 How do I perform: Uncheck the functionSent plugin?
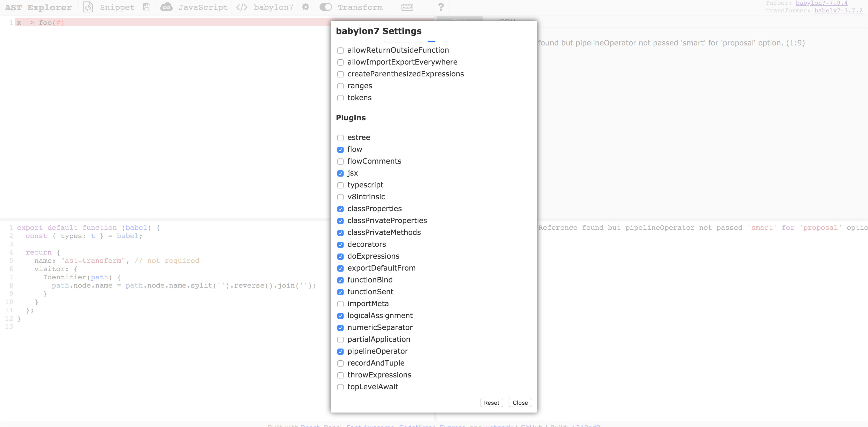click(340, 292)
